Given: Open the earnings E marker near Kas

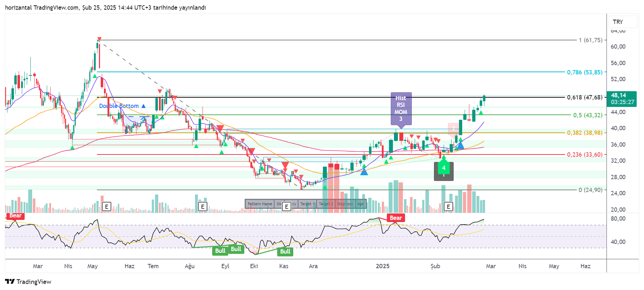Looking at the screenshot, I should pos(286,206).
